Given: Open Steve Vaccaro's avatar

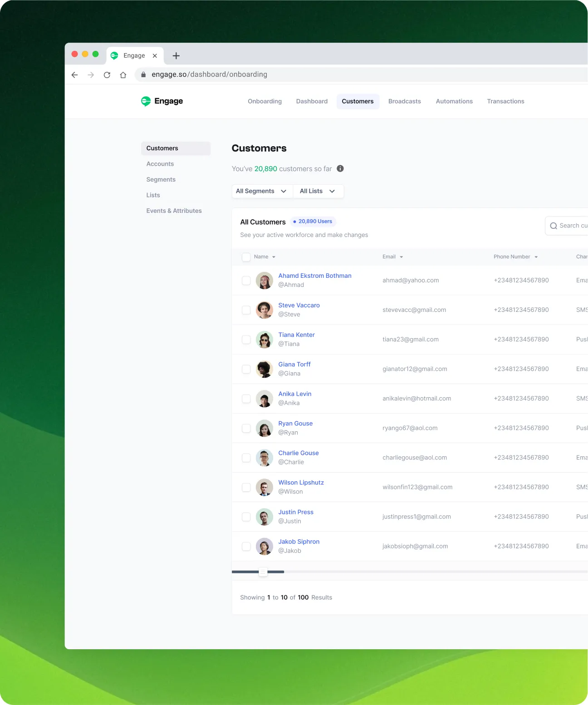Looking at the screenshot, I should pos(265,310).
